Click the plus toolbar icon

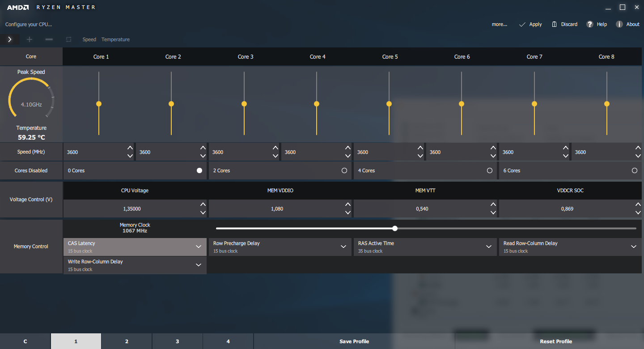(x=30, y=39)
